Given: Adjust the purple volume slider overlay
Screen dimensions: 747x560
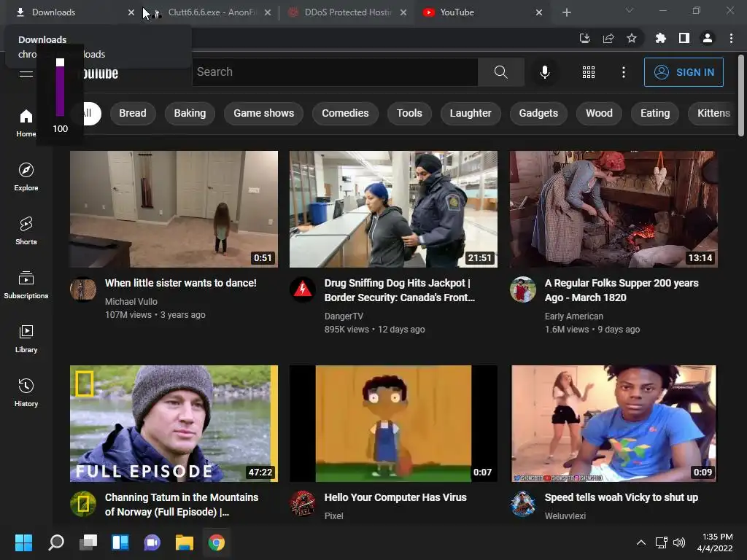Looking at the screenshot, I should pyautogui.click(x=60, y=87).
